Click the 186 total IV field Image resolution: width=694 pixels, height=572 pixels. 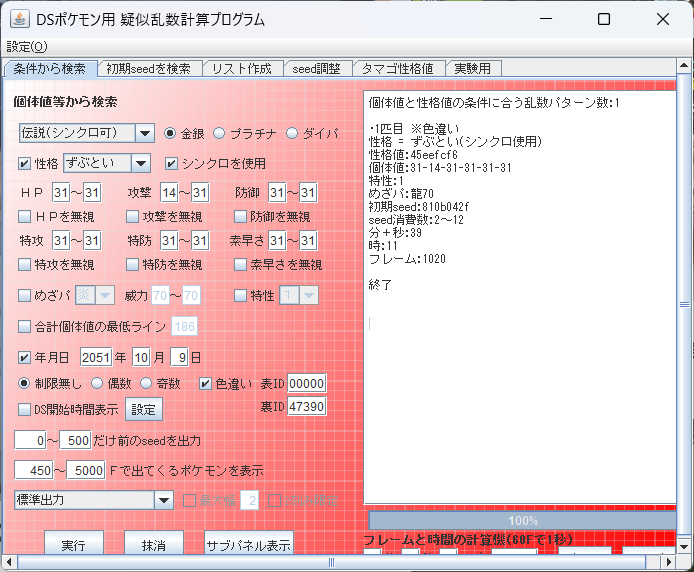185,326
